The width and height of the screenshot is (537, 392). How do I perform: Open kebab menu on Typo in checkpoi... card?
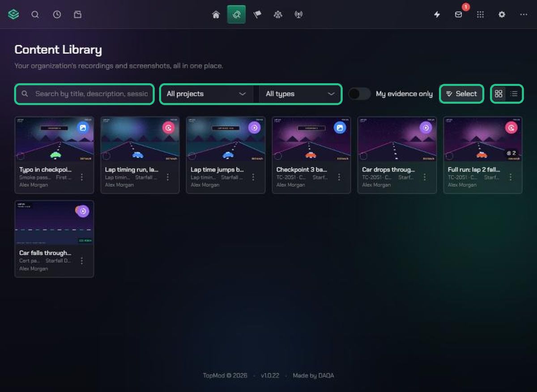tap(82, 177)
